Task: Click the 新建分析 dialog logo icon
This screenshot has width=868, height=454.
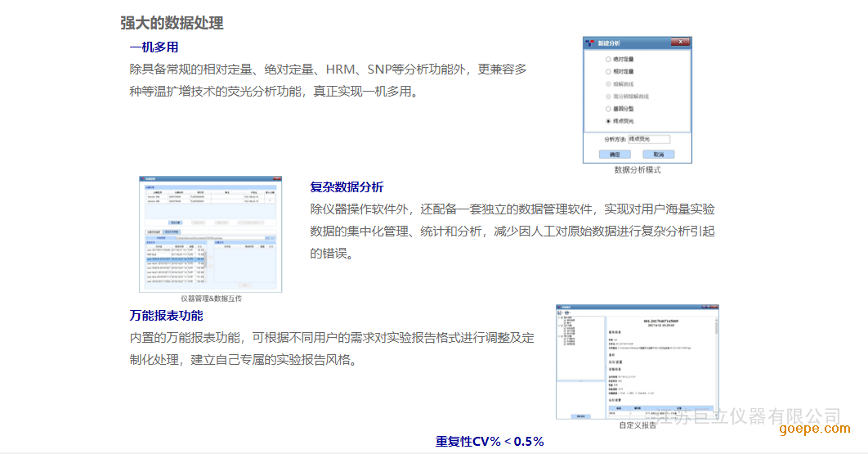Action: [590, 42]
